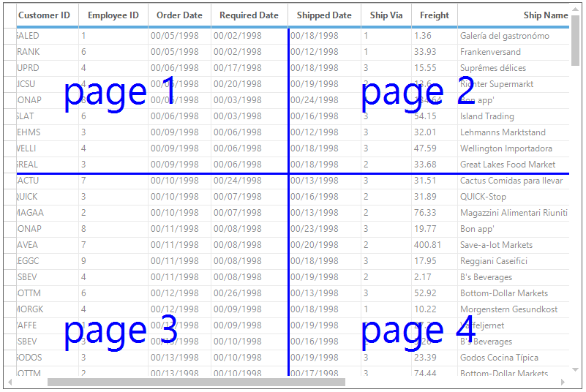Screen dimensions: 586x392
Task: Select the QUICK-Stop ship name cell
Action: [513, 197]
